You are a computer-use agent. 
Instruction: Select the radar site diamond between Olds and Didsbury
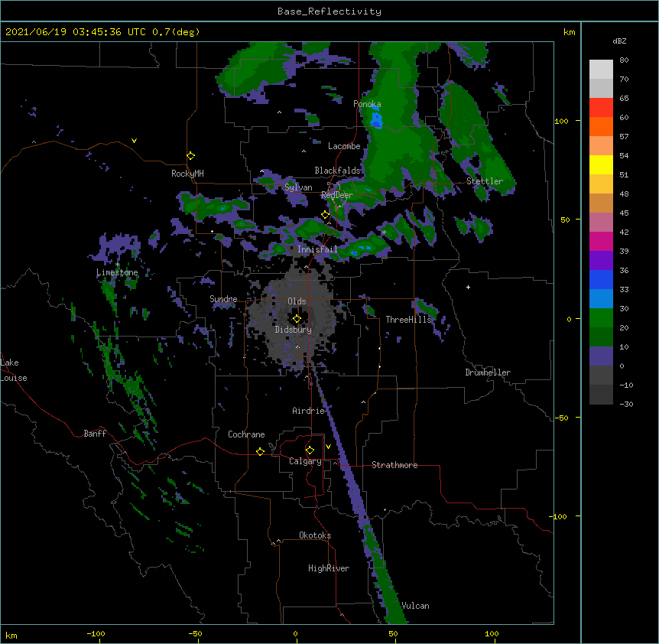(297, 319)
